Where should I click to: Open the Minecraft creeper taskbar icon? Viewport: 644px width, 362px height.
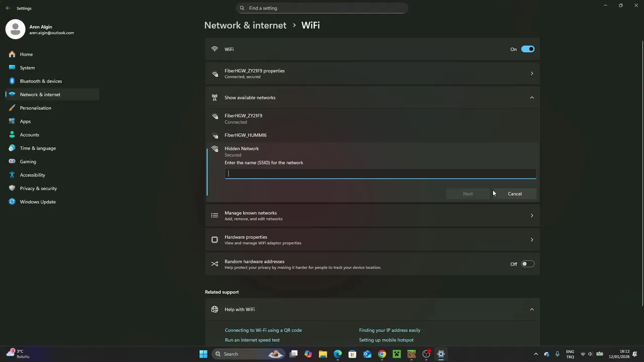397,354
